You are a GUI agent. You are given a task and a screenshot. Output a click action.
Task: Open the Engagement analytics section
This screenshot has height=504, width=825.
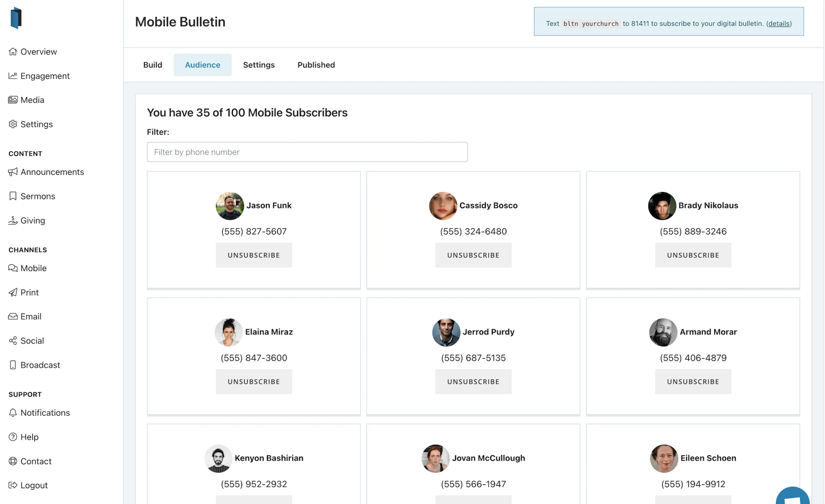click(x=45, y=76)
